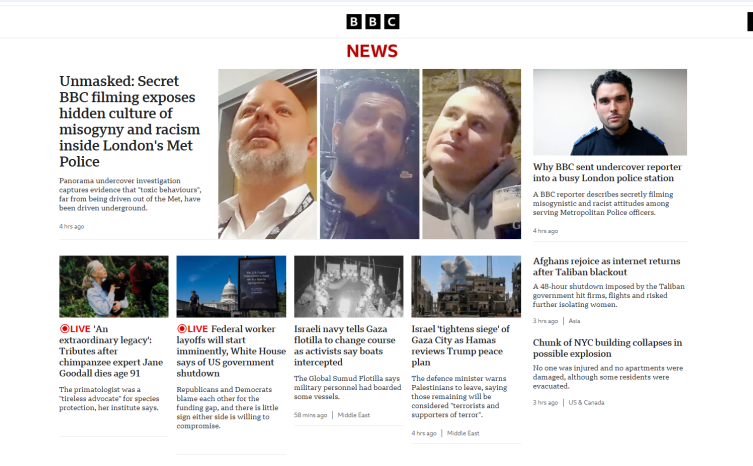This screenshot has width=753, height=466.
Task: Open the US Capitol building thumbnail
Action: pos(231,286)
